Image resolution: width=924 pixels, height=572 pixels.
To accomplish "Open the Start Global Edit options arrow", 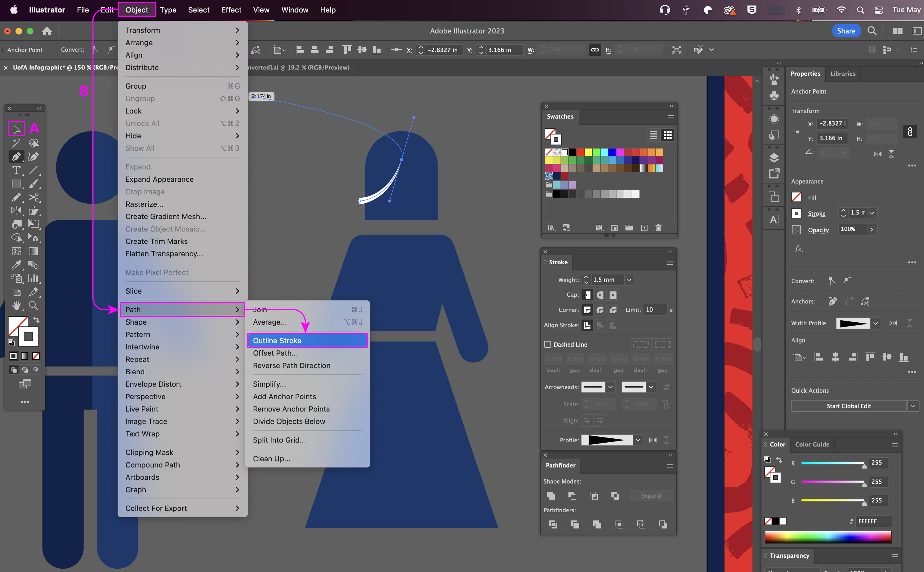I will click(913, 406).
